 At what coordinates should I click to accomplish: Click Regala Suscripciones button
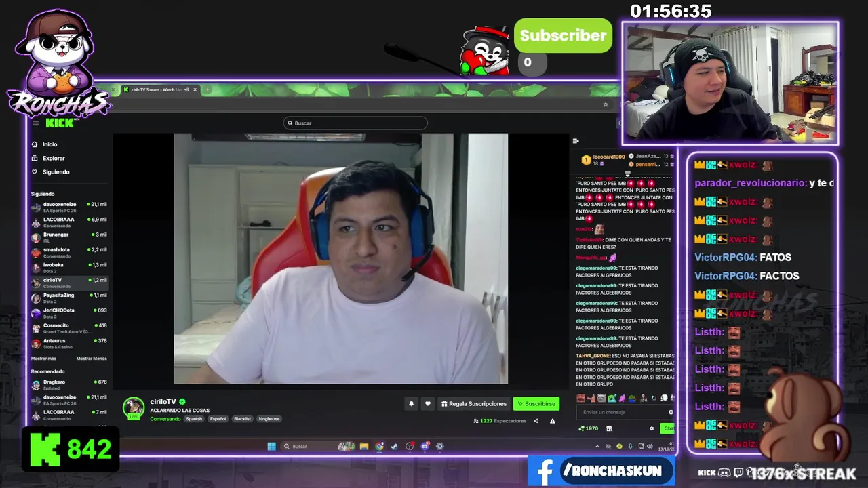[x=473, y=404]
